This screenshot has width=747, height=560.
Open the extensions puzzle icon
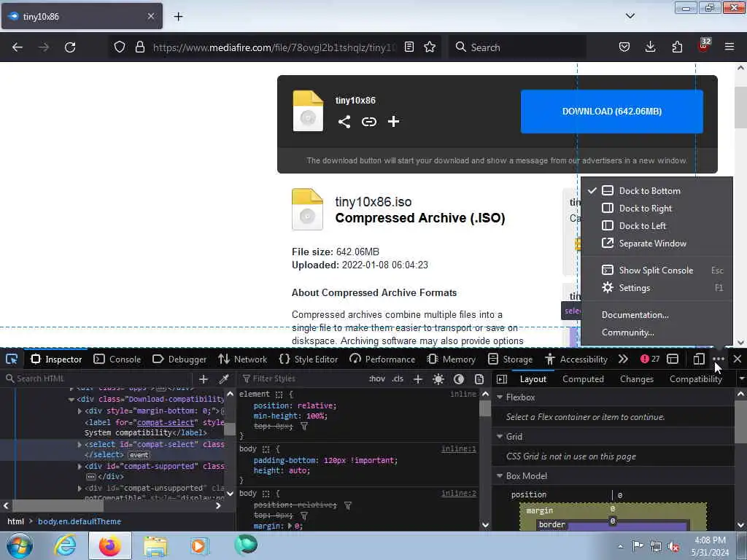[x=677, y=47]
